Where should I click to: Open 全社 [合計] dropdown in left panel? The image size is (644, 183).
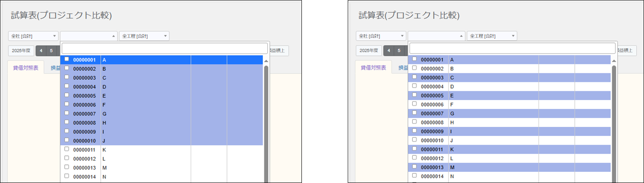pos(33,36)
